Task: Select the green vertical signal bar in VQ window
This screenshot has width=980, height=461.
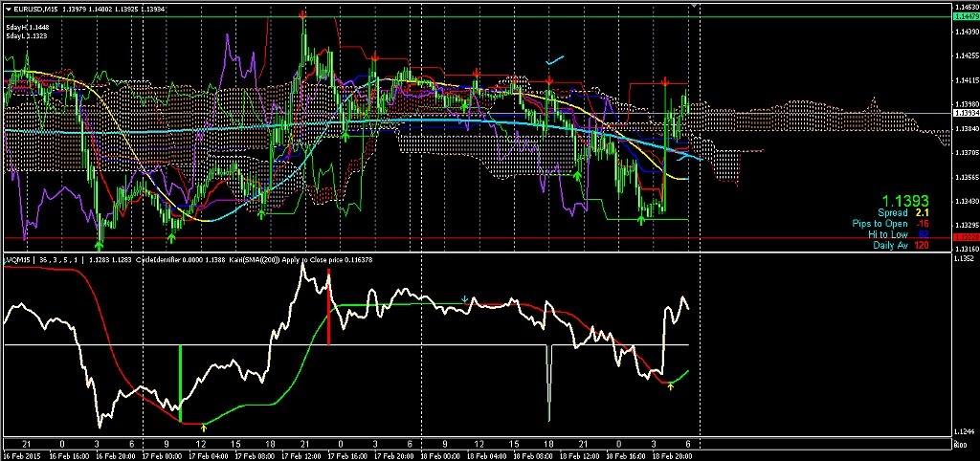Action: [180, 384]
